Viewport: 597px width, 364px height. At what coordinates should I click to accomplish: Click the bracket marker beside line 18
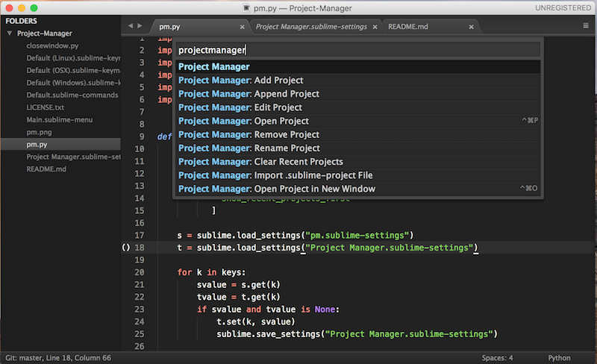coord(125,248)
